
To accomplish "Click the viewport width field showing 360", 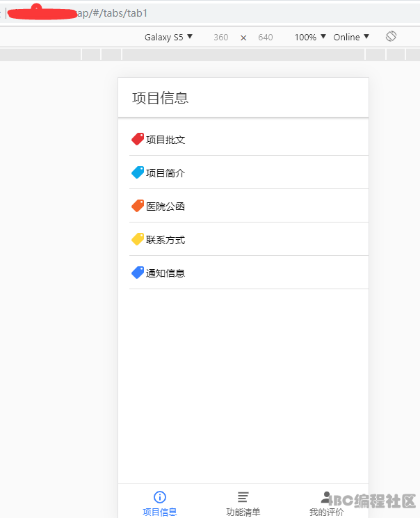I will tap(220, 38).
